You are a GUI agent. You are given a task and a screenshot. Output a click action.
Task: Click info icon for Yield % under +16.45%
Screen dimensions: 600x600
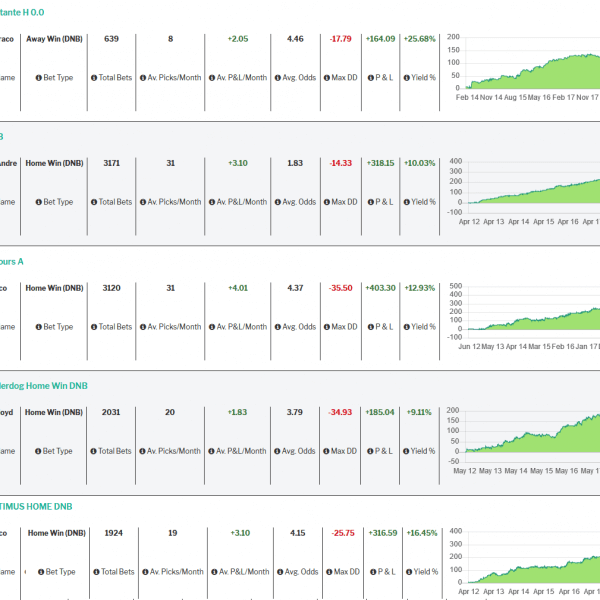pos(409,572)
